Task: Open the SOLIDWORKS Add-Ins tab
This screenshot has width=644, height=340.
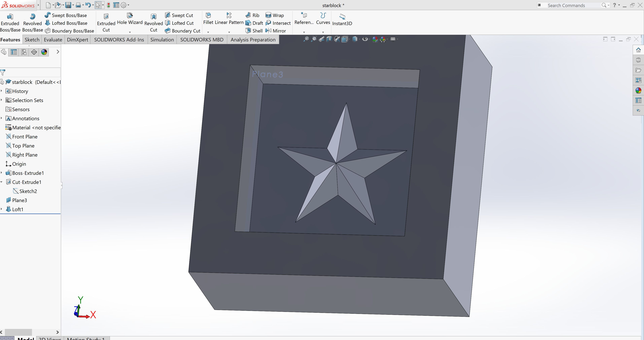Action: pos(119,40)
